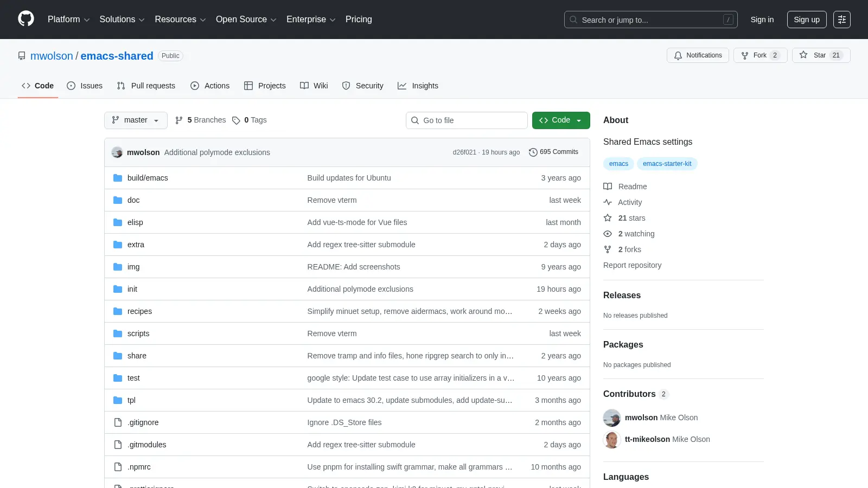868x488 pixels.
Task: Switch to the Actions tab
Action: 210,86
